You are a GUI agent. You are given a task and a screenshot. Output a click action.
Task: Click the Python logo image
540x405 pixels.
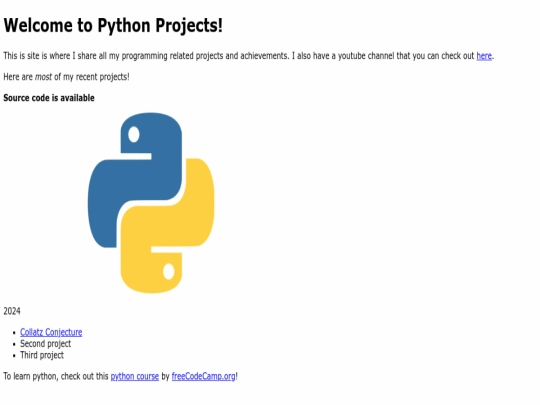pos(151,203)
